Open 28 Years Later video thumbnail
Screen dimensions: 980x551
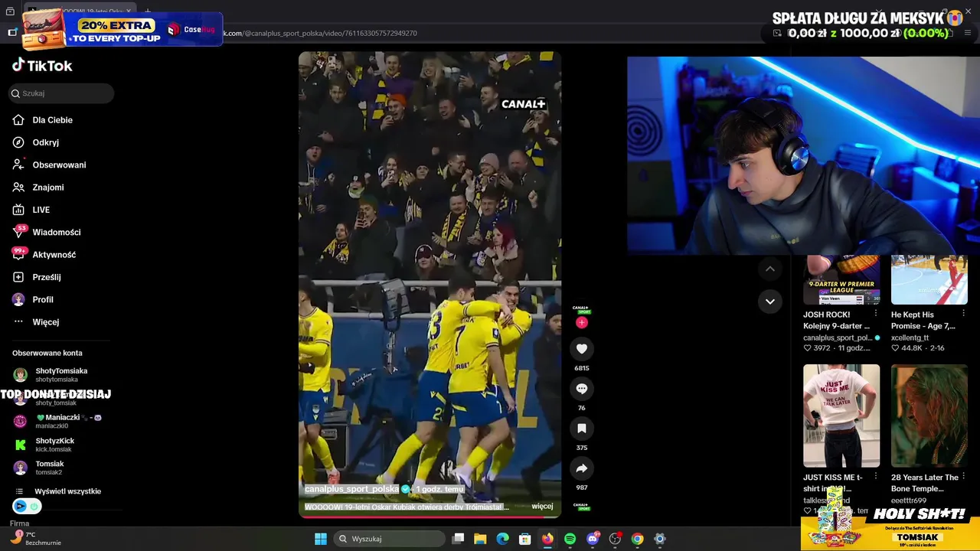[929, 416]
